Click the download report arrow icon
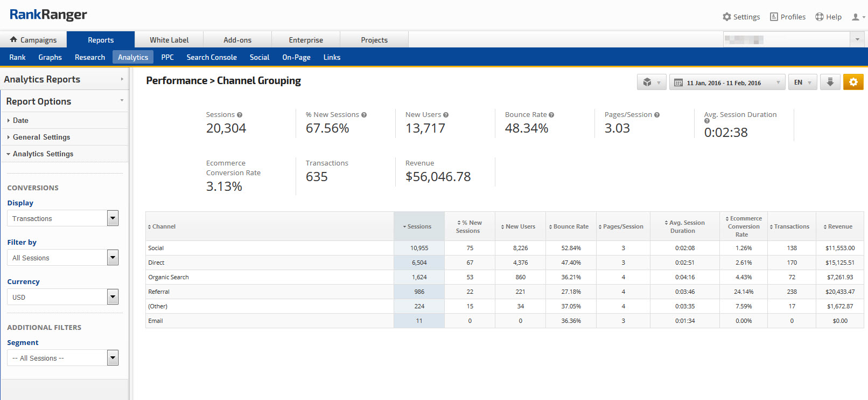This screenshot has height=400, width=868. pos(830,82)
